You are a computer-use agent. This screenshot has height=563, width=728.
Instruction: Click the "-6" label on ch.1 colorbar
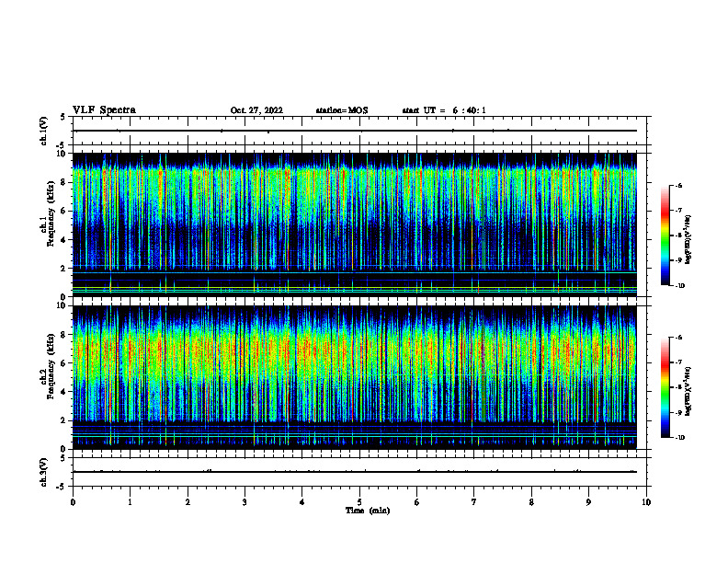678,185
